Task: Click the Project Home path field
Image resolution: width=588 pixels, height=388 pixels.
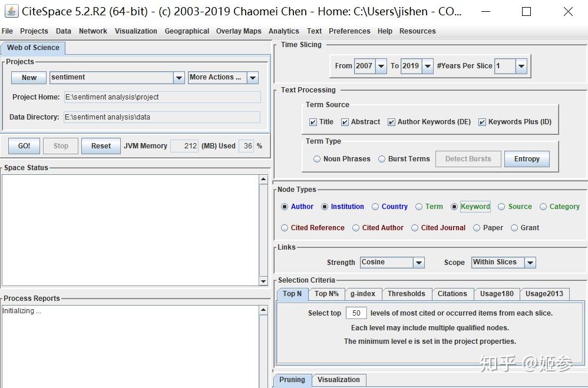Action: coord(163,97)
